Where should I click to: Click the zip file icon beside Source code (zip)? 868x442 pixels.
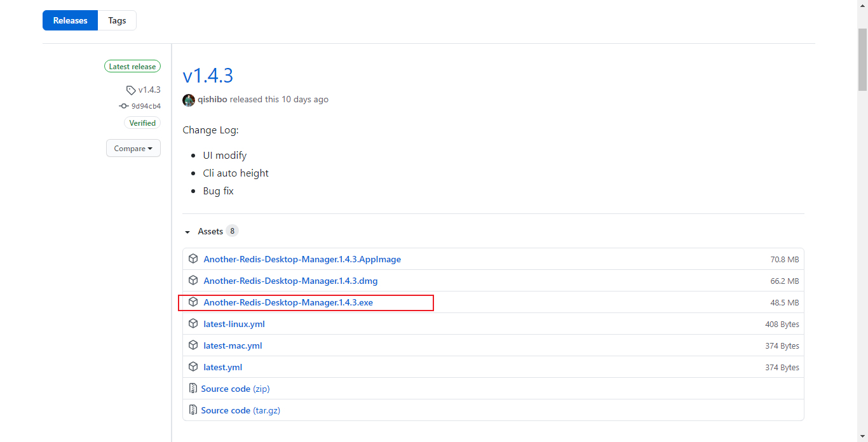193,389
